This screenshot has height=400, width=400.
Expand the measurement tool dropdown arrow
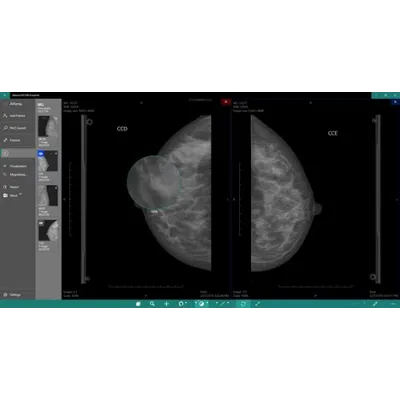(228, 303)
